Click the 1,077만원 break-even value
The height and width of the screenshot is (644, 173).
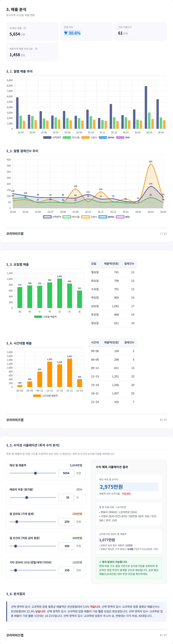107,540
